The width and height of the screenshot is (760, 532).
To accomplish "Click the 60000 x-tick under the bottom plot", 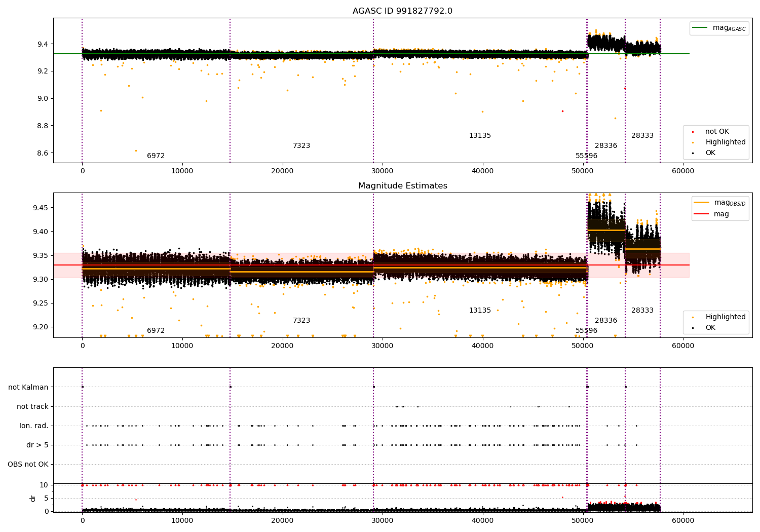I will (x=683, y=521).
